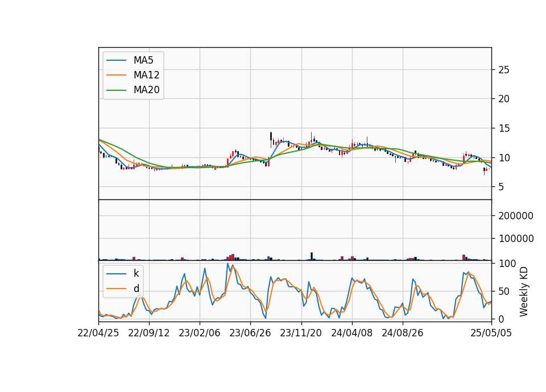Click the KD axis value 50

504,291
